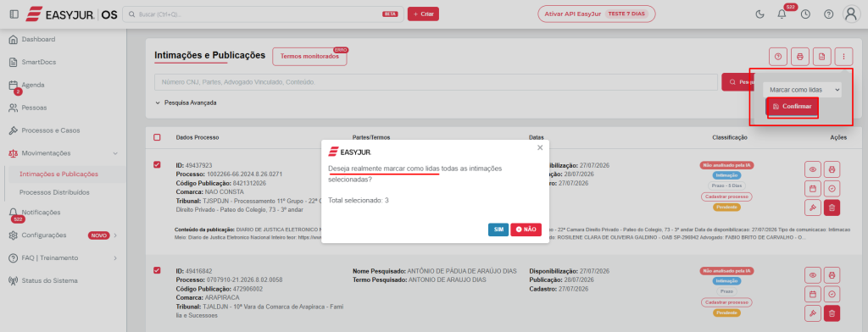Click the Dados Processo column header

[198, 137]
